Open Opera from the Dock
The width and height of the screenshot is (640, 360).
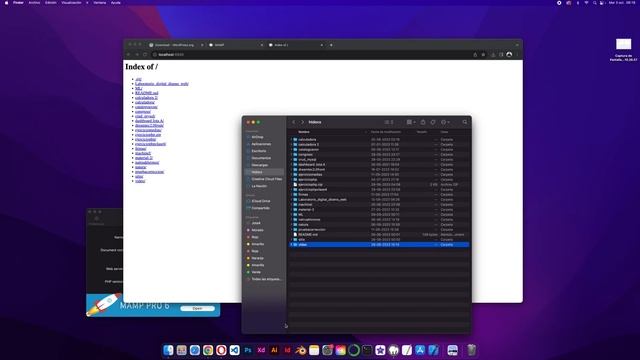[221, 350]
